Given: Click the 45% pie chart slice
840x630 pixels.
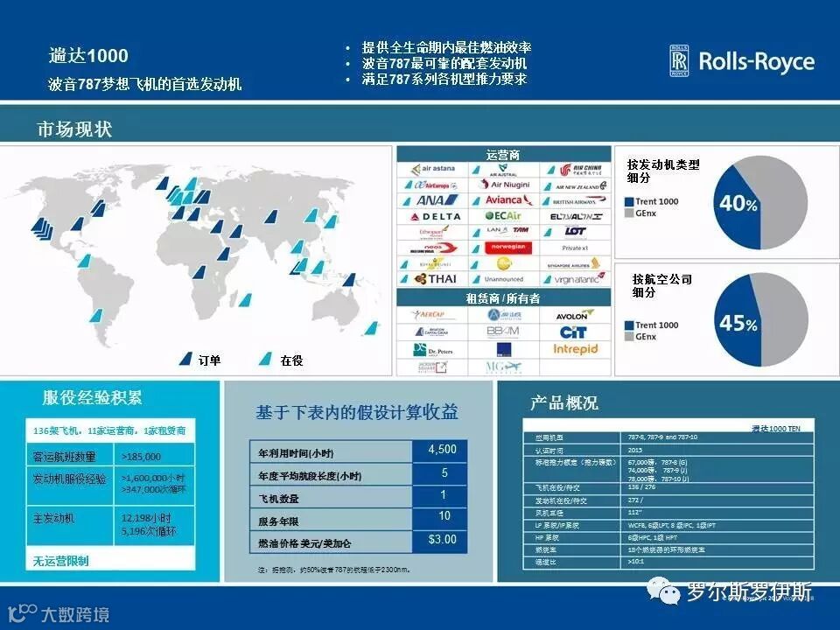Looking at the screenshot, I should pos(738,323).
